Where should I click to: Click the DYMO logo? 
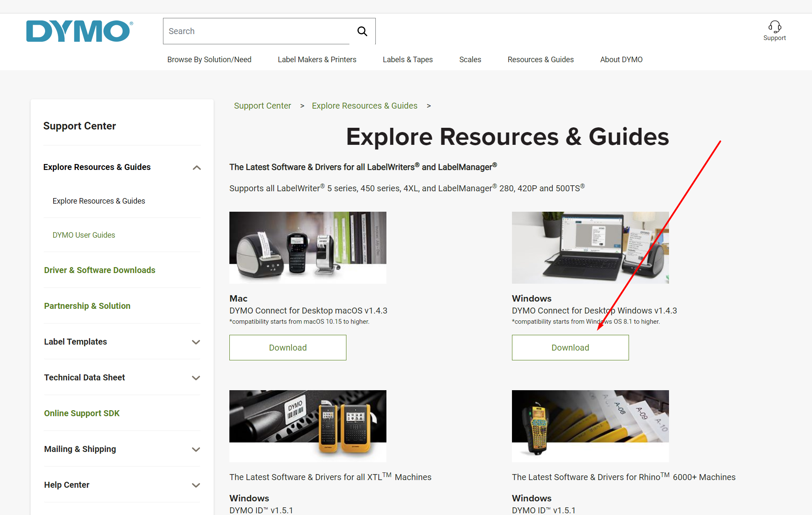click(x=80, y=31)
